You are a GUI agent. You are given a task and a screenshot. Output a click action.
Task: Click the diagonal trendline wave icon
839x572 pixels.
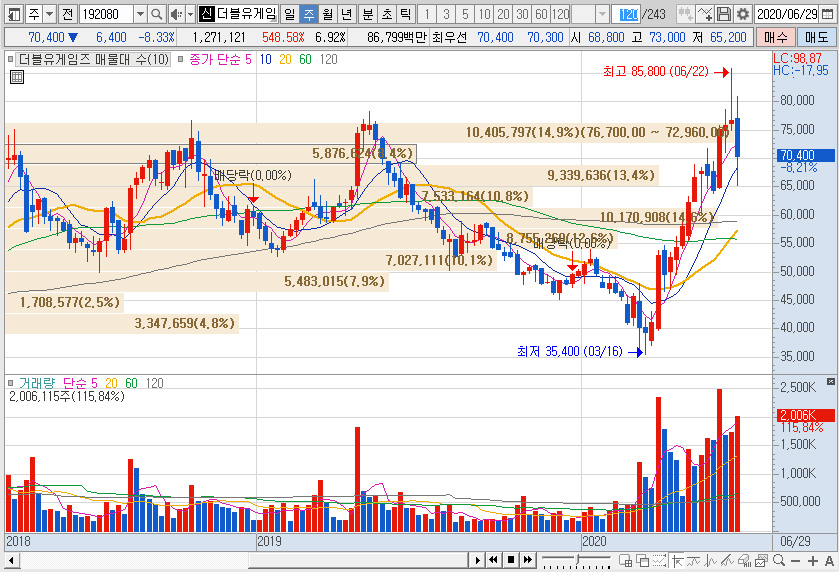[728, 560]
